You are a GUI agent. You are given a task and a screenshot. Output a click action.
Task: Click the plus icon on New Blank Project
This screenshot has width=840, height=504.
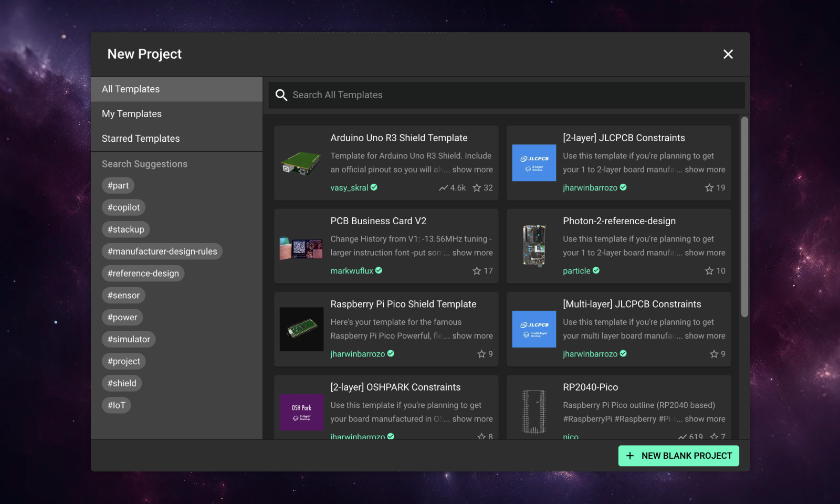click(x=630, y=456)
